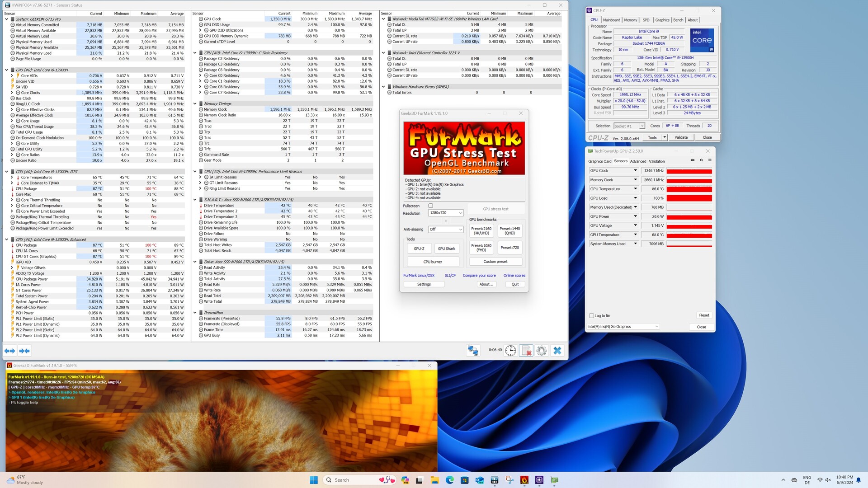868x488 pixels.
Task: Open FurMark Linux/OSX link
Action: 419,276
